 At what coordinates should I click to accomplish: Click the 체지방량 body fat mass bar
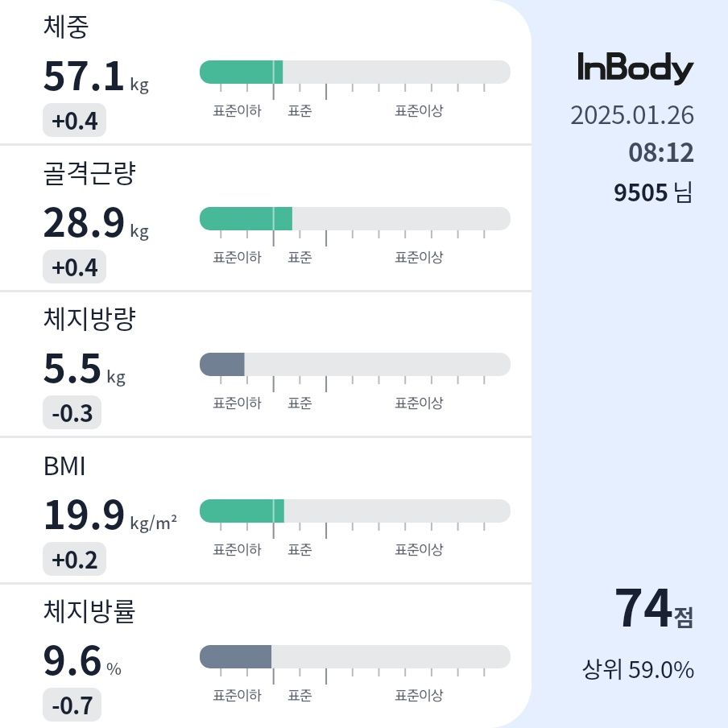click(354, 365)
